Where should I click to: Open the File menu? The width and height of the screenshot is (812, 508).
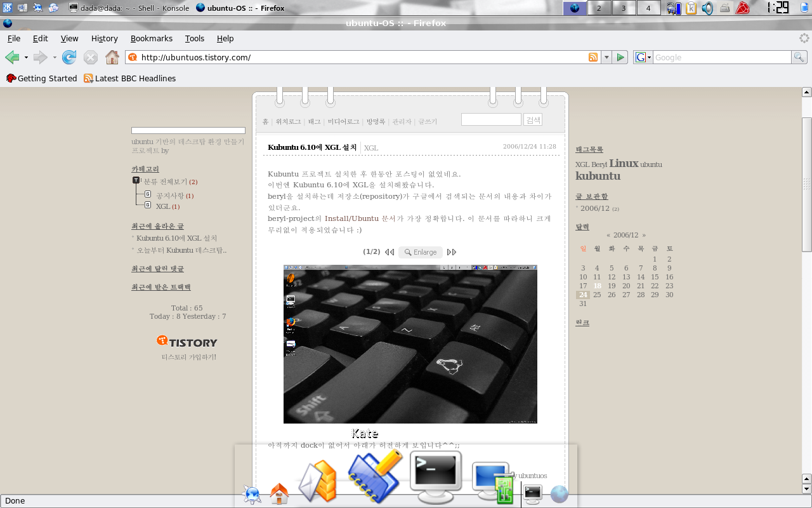coord(14,38)
